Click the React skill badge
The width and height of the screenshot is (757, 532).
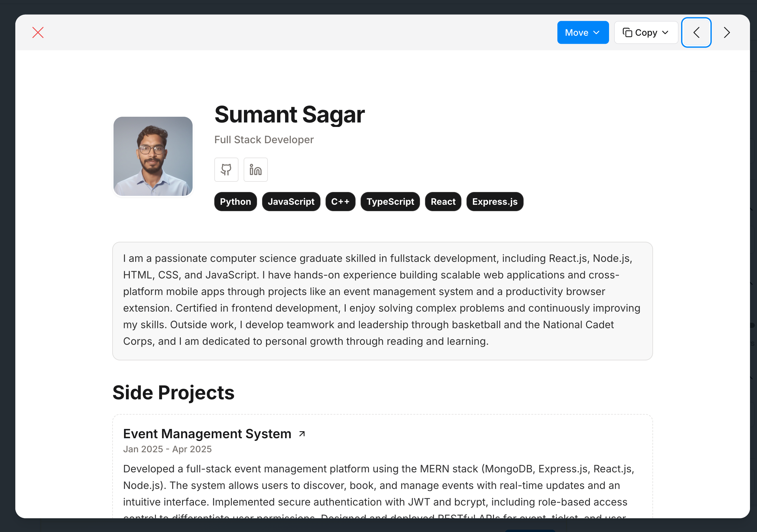[443, 202]
